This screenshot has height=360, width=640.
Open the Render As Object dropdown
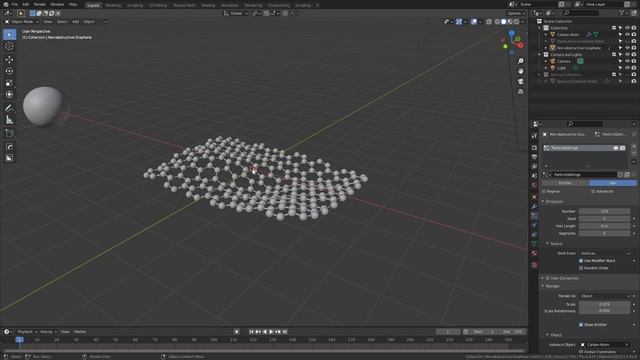point(604,296)
